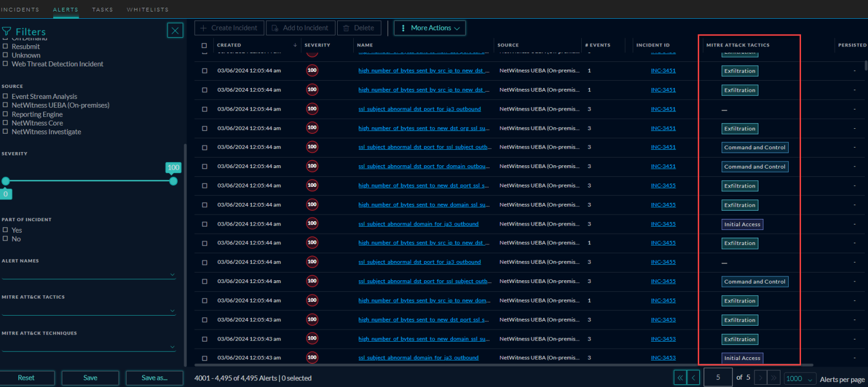Select checkbox for INC-3451 dst_port_for_domain_outbou row
The width and height of the screenshot is (868, 387).
coord(204,166)
